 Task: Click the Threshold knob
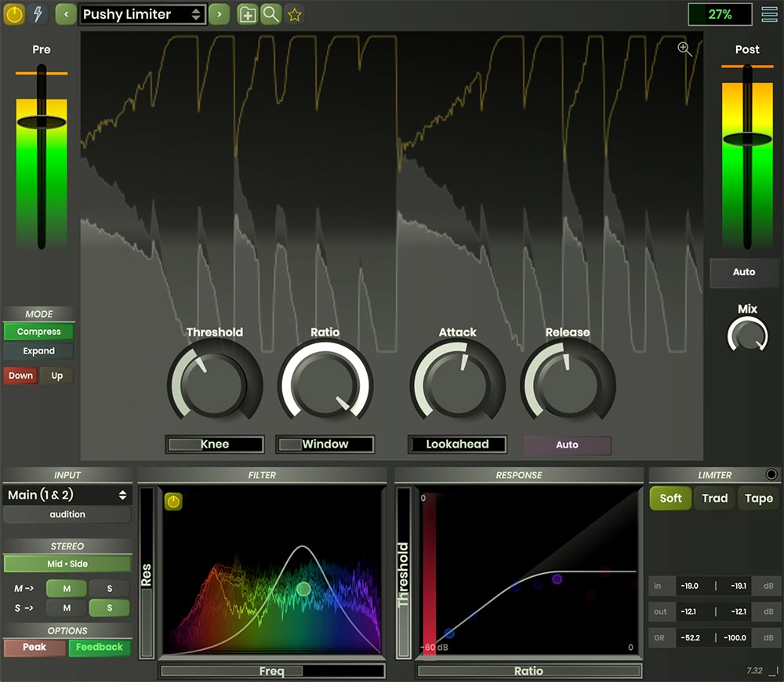(215, 386)
